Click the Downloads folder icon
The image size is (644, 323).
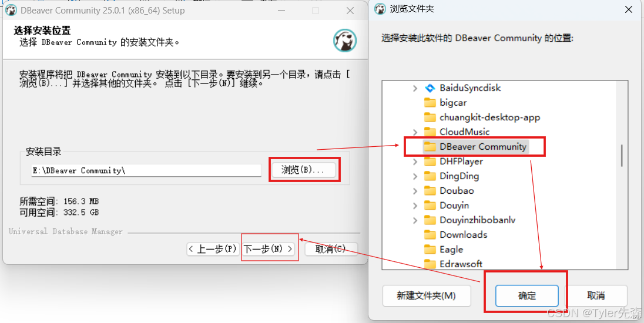[430, 235]
